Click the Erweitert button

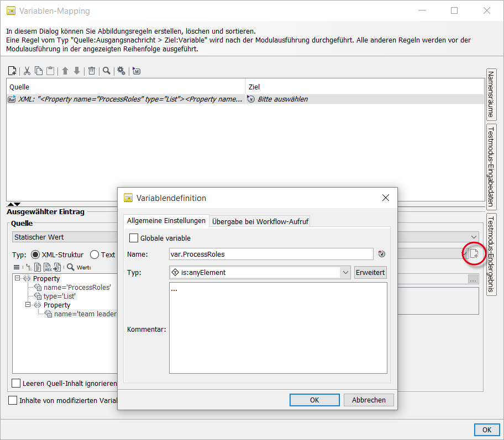[370, 272]
